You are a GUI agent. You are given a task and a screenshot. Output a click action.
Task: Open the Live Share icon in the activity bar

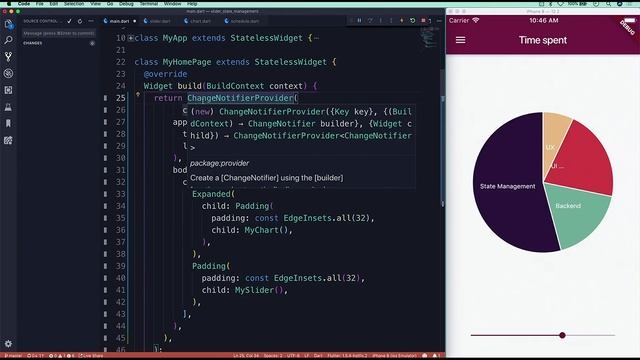click(x=9, y=140)
